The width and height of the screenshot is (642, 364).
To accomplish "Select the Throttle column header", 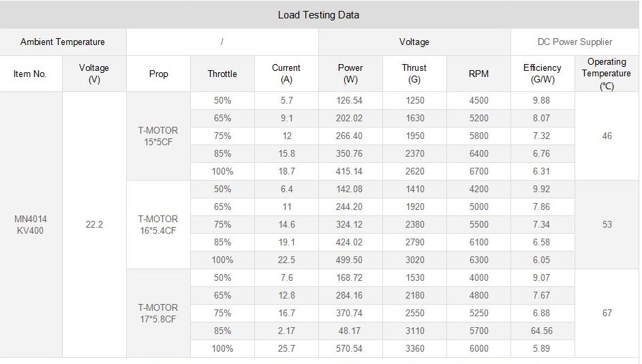I will click(x=222, y=74).
